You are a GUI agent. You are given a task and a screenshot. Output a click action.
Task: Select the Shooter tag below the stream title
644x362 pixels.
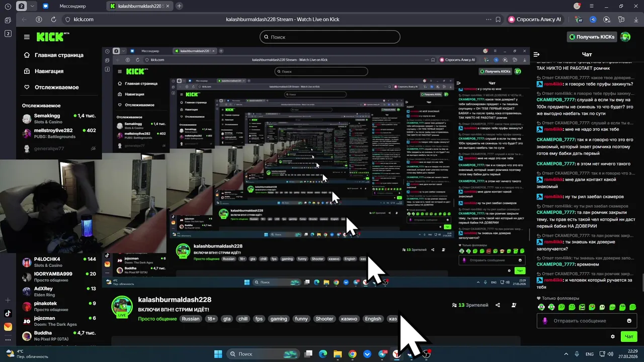pyautogui.click(x=324, y=319)
